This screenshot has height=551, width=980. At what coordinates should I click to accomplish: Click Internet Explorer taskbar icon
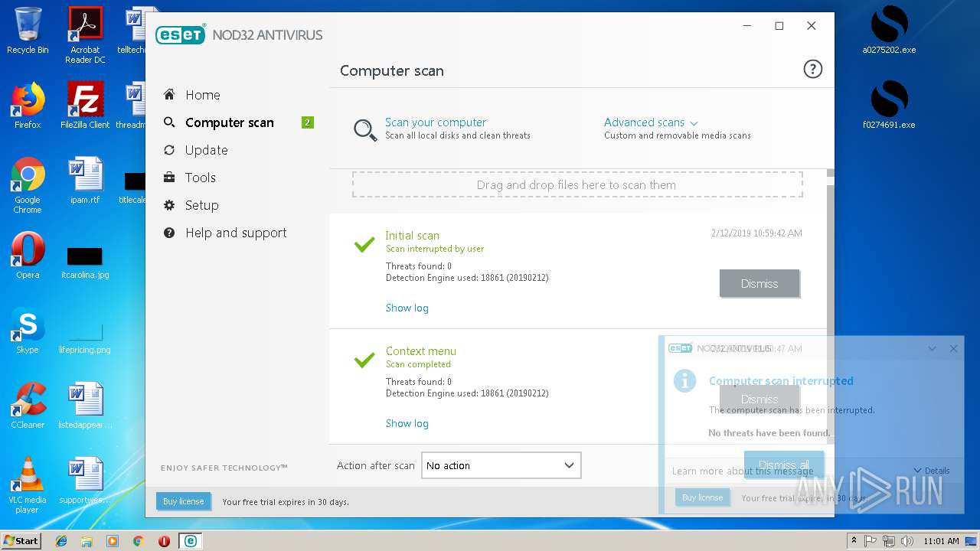61,541
